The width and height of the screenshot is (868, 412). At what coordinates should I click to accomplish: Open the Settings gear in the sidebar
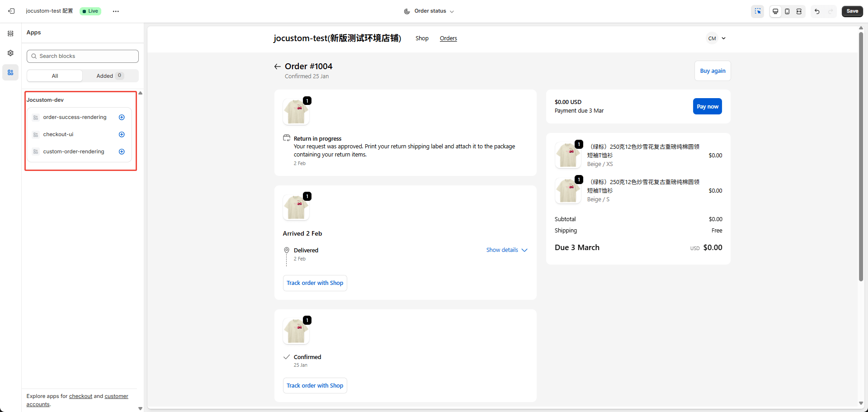coord(10,53)
